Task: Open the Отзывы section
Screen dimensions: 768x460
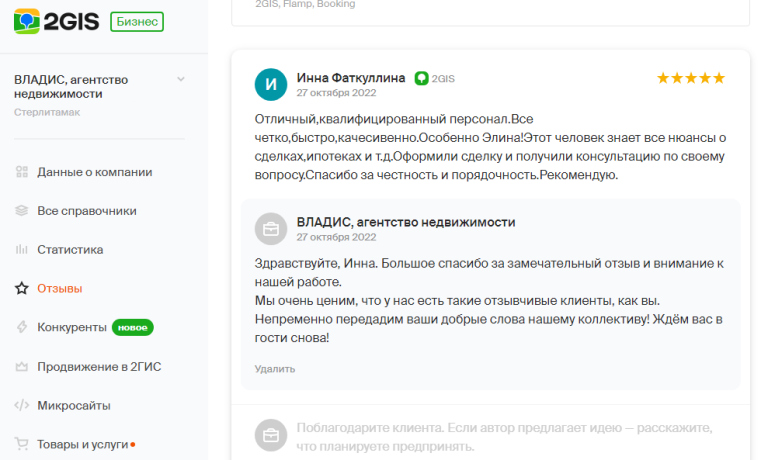Action: (x=60, y=289)
